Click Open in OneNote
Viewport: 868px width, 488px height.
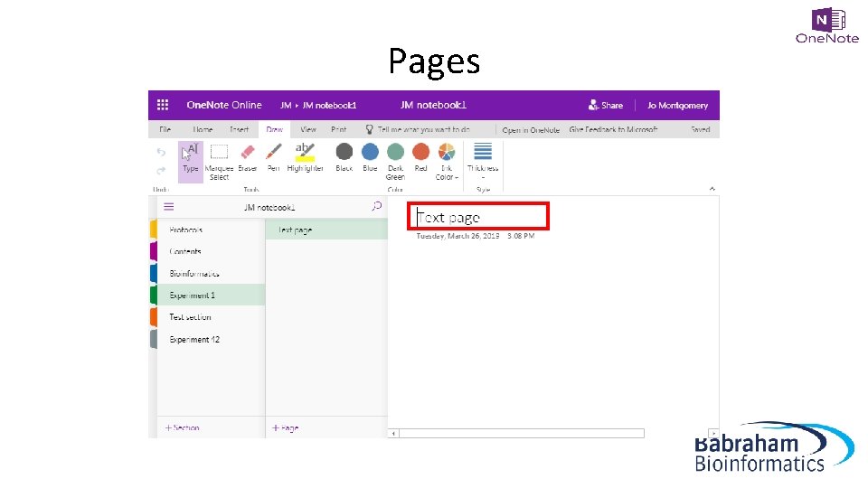pyautogui.click(x=531, y=130)
